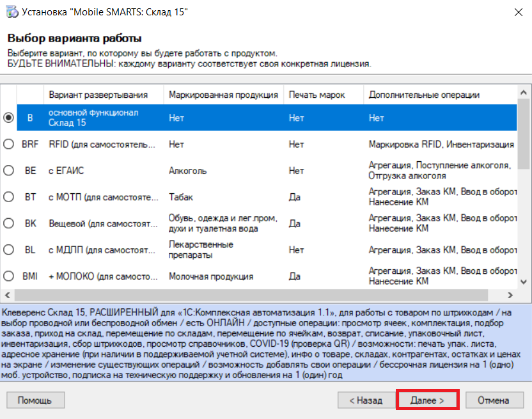Screen dimensions: 532x419
Task: Click the 'Вещевой (для самостоят...' cell
Action: 103,223
